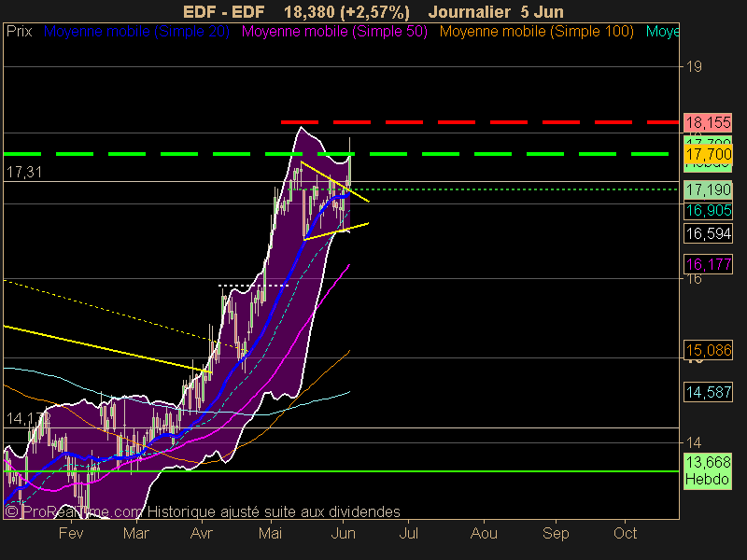Image resolution: width=747 pixels, height=560 pixels.
Task: Click the "Prix" legend label
Action: click(x=19, y=32)
